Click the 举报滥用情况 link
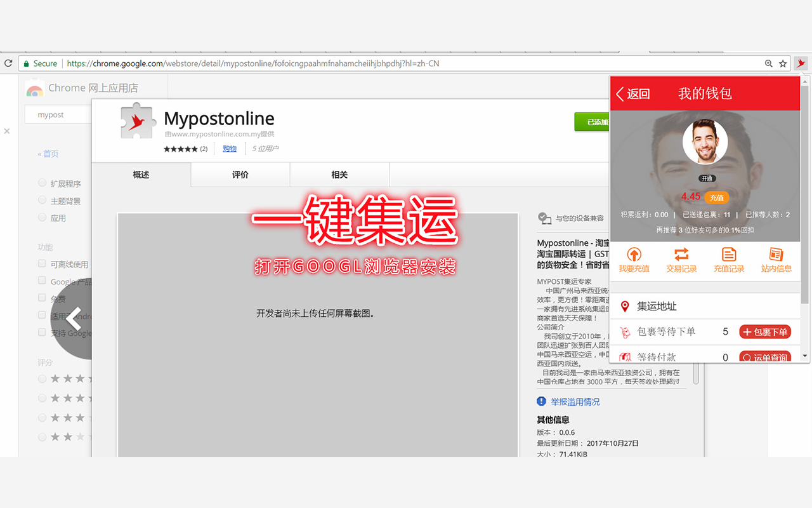This screenshot has width=812, height=508. pyautogui.click(x=575, y=402)
